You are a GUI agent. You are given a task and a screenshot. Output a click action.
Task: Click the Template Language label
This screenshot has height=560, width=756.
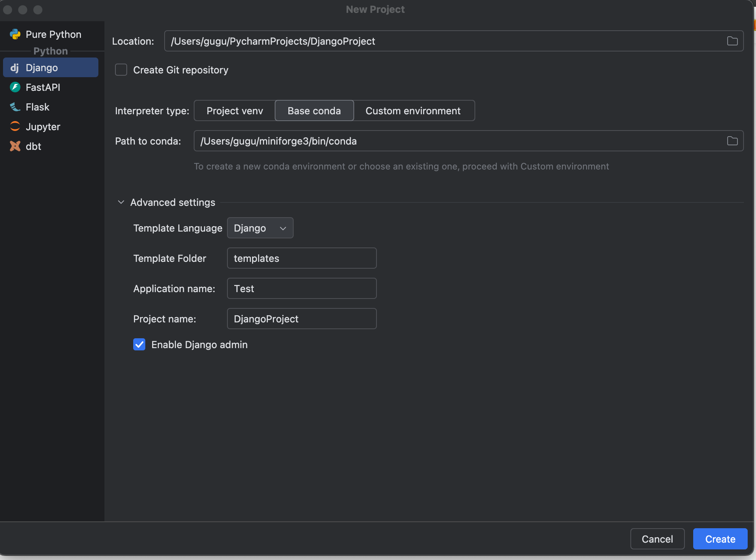tap(178, 228)
